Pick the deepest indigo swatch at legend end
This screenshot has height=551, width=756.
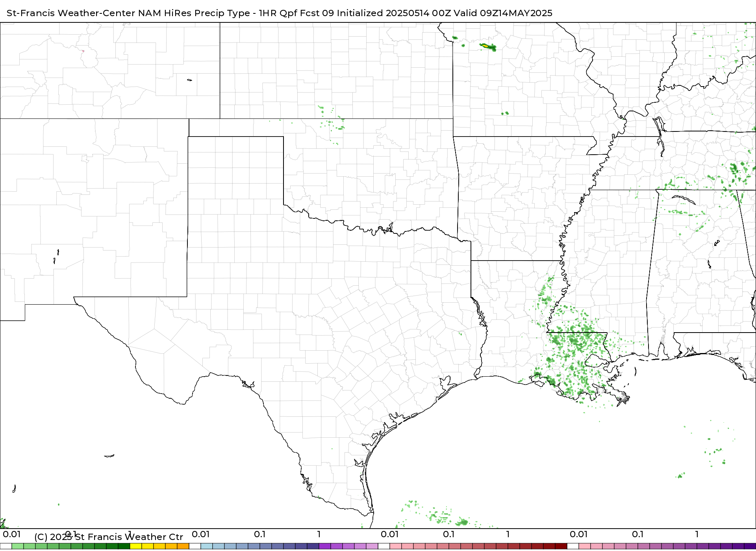coord(750,546)
